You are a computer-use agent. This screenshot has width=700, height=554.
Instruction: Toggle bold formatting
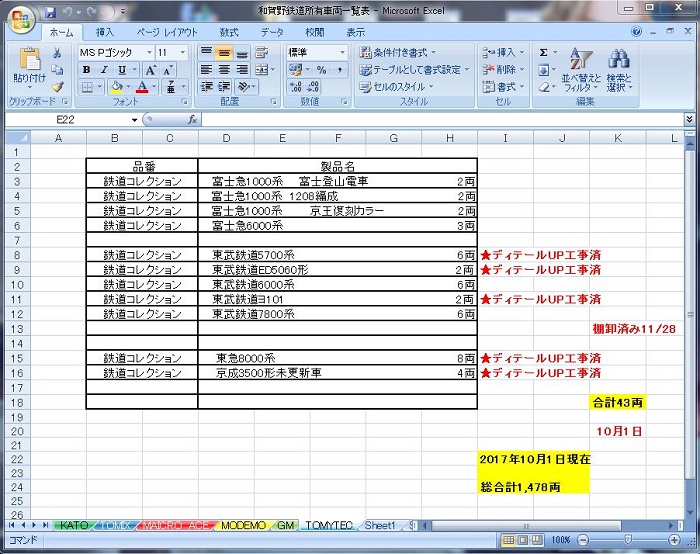(87, 70)
